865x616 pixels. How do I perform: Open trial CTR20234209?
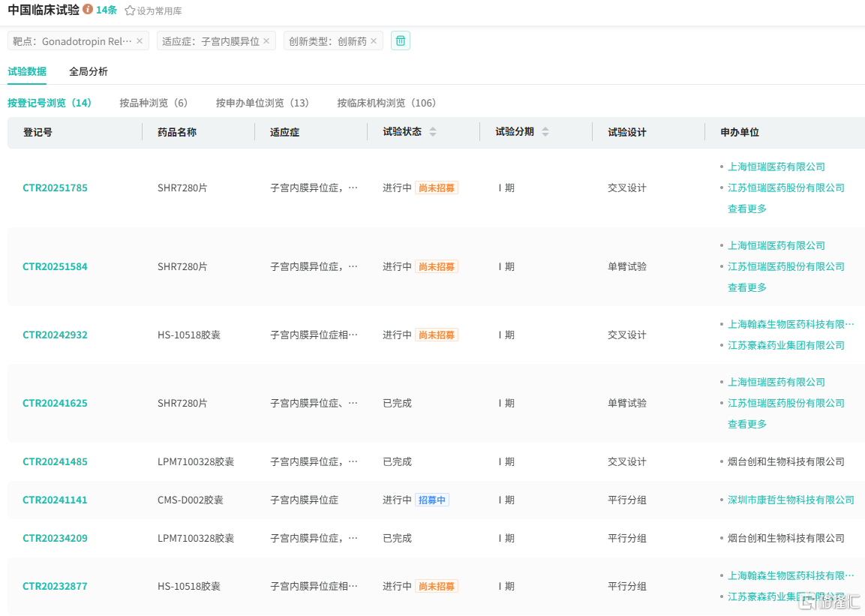click(x=56, y=538)
